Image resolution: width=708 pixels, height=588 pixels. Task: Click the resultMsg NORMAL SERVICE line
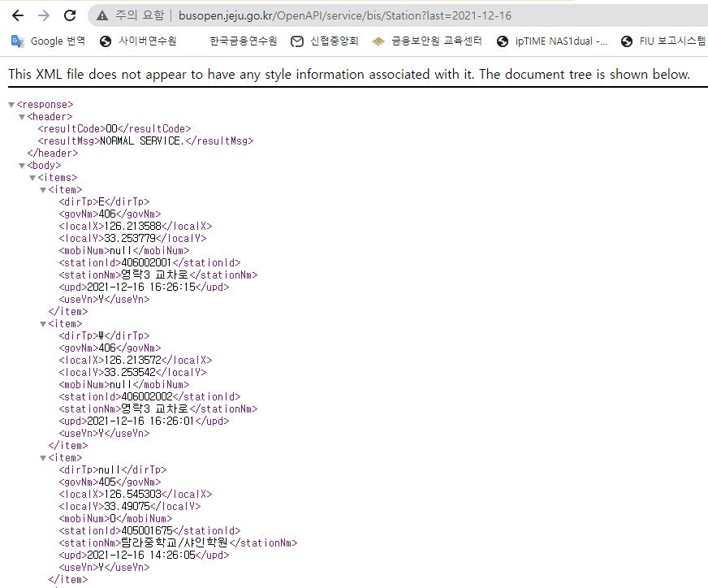(x=146, y=141)
